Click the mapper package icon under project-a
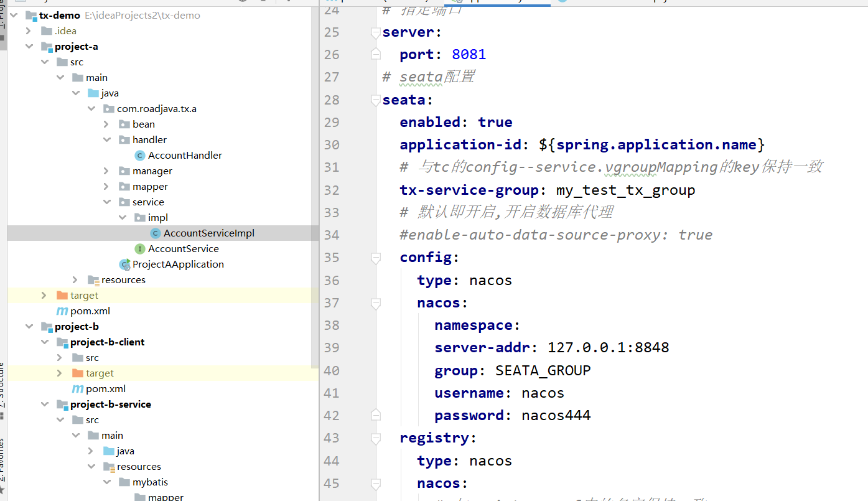Image resolution: width=868 pixels, height=501 pixels. (124, 186)
